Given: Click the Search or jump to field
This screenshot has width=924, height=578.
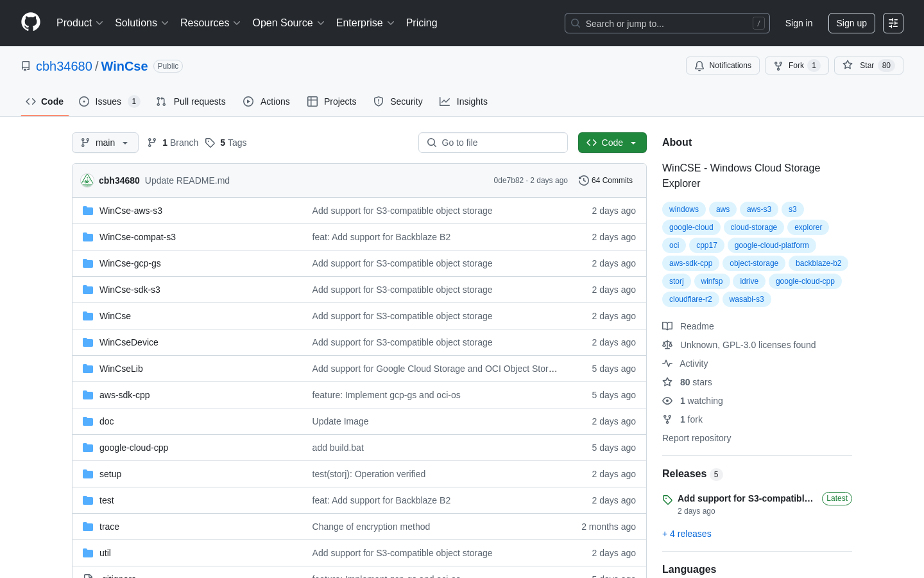Looking at the screenshot, I should [667, 23].
